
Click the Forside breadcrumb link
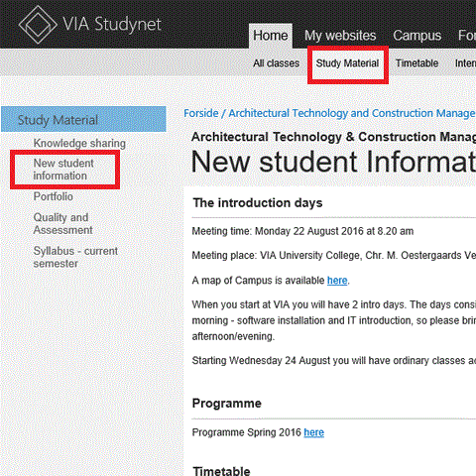[201, 113]
